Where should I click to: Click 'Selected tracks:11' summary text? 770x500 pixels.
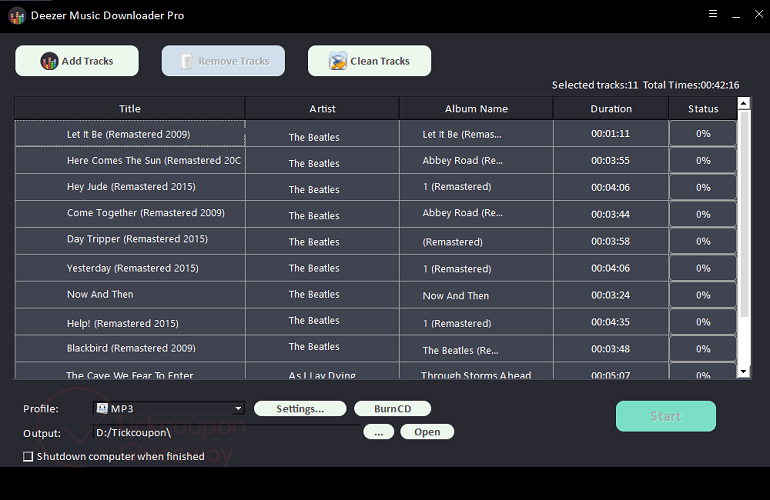point(595,85)
